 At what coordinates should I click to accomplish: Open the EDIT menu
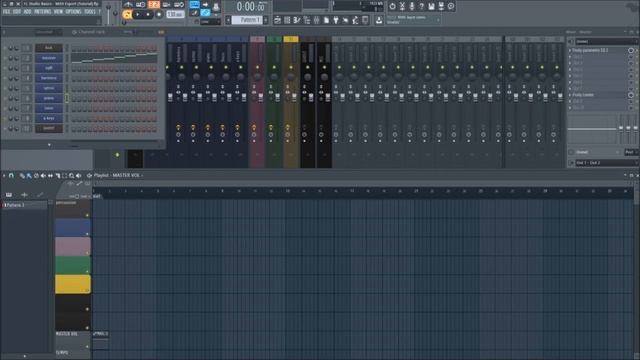click(x=17, y=12)
